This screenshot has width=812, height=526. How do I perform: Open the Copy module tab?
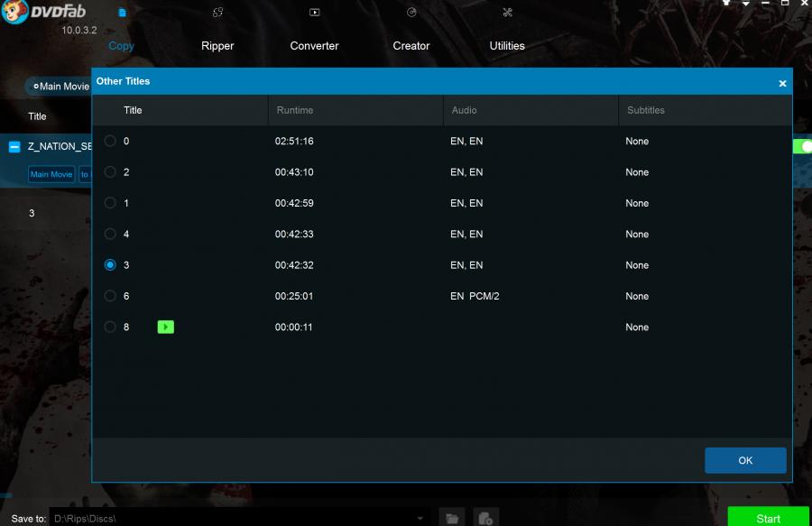(121, 45)
